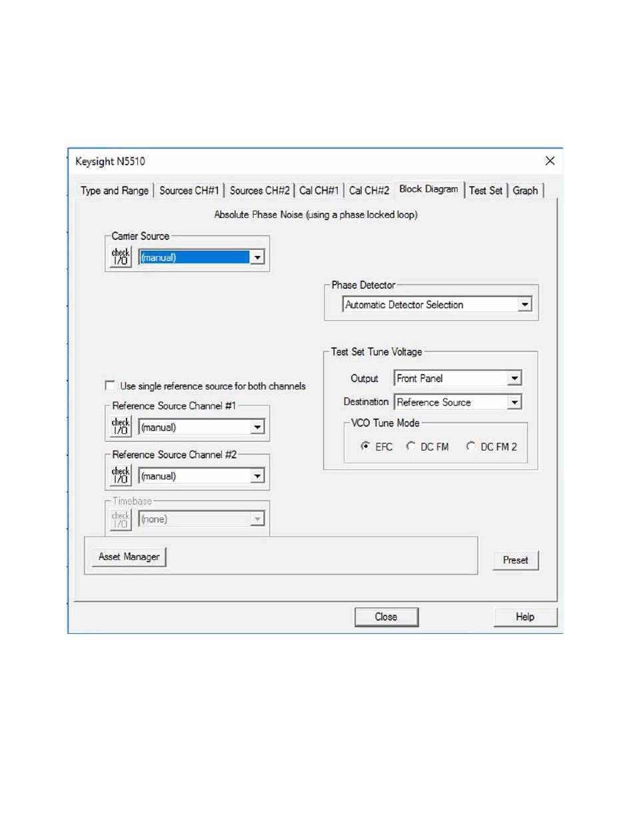The image size is (633, 840).
Task: Switch to the Graph tab
Action: pyautogui.click(x=525, y=191)
